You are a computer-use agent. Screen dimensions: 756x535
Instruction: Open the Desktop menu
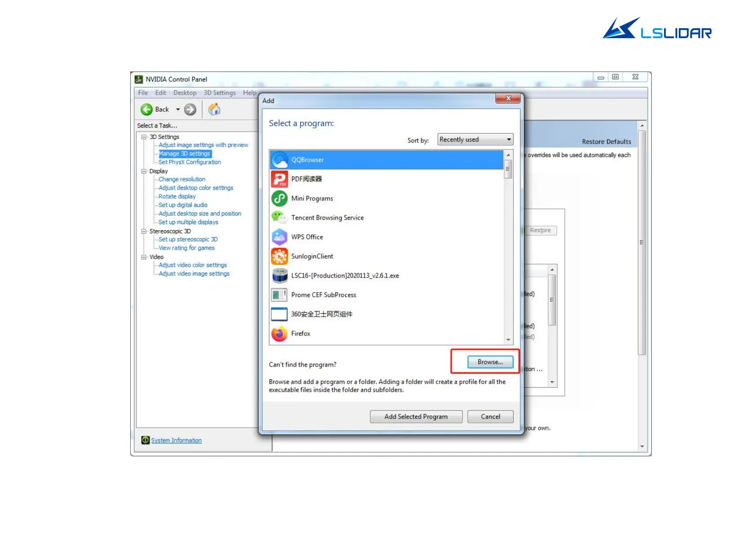point(185,93)
